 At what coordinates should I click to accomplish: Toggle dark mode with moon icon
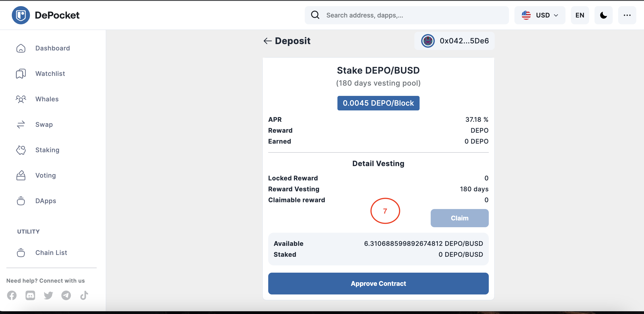[x=603, y=15]
